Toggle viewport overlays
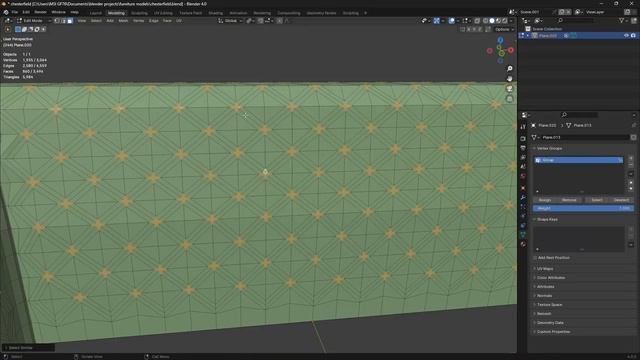This screenshot has height=360, width=640. pyautogui.click(x=451, y=20)
